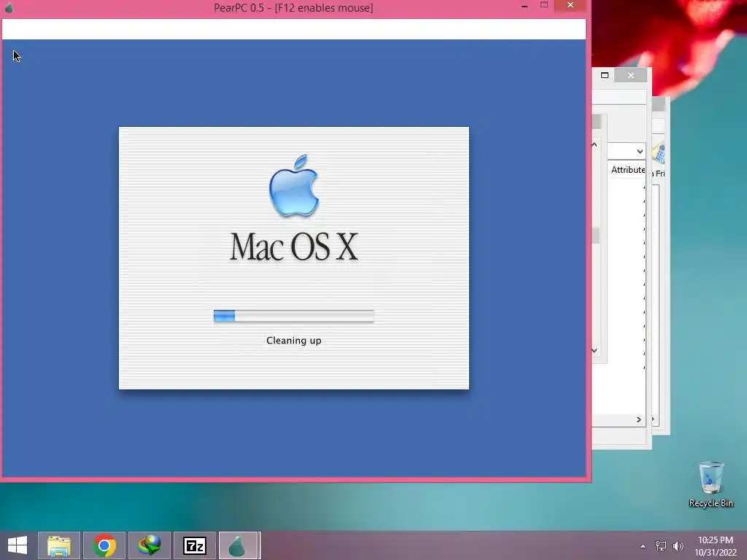Image resolution: width=747 pixels, height=560 pixels.
Task: Maximize the background window behind PearPC
Action: click(x=605, y=75)
